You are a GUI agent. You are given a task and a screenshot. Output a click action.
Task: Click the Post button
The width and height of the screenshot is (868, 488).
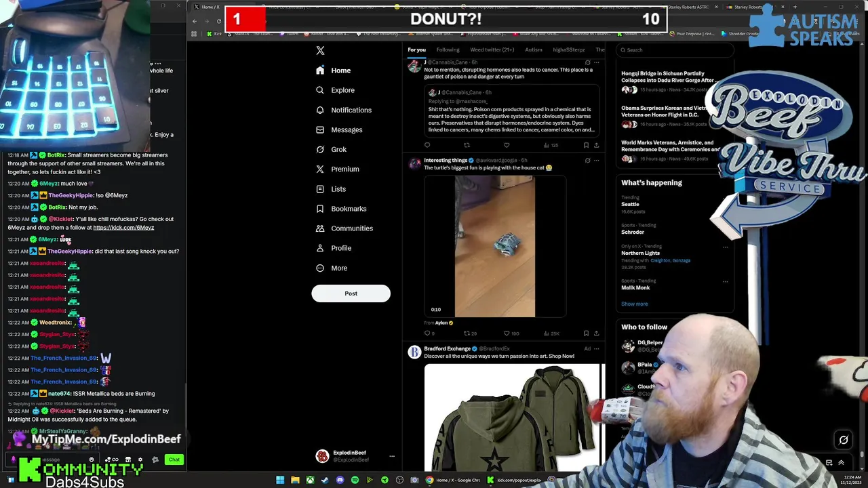point(351,293)
